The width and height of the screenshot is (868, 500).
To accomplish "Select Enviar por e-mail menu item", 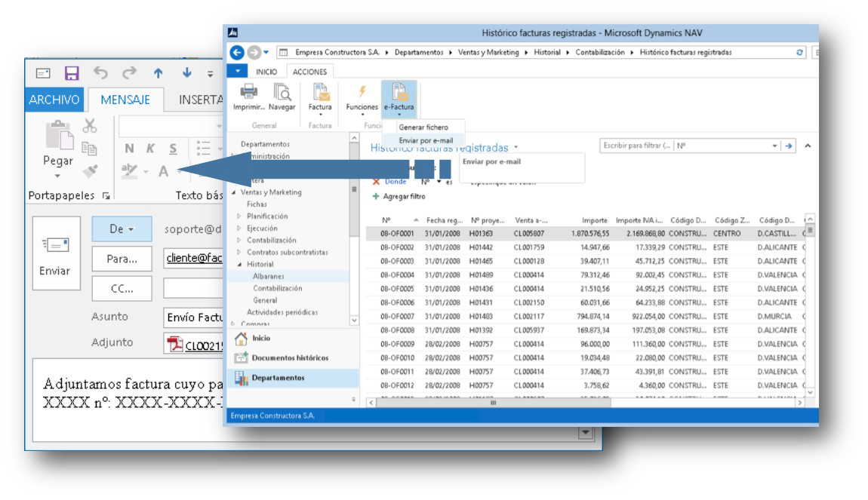I will [x=425, y=140].
